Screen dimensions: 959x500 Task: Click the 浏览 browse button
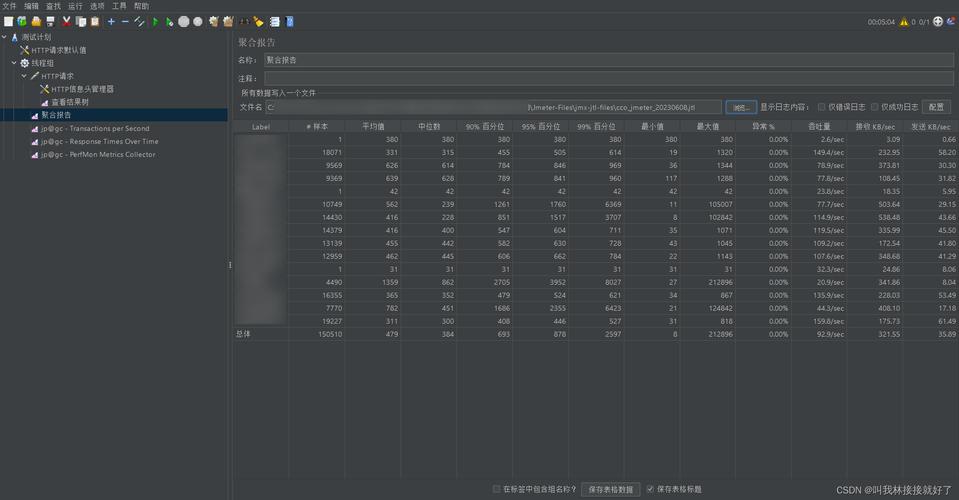tap(741, 107)
